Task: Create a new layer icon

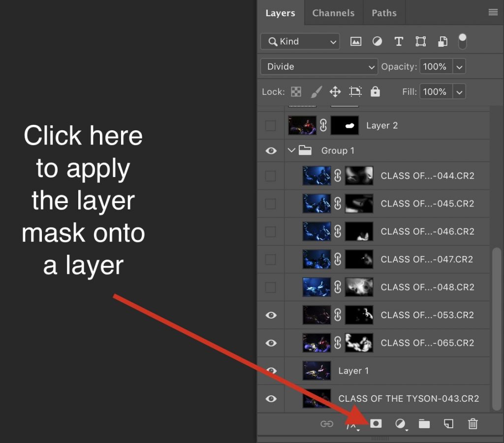Action: pos(448,424)
